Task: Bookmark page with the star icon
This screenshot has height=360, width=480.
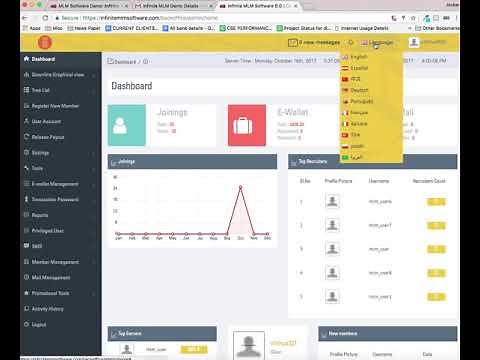Action: click(x=413, y=18)
